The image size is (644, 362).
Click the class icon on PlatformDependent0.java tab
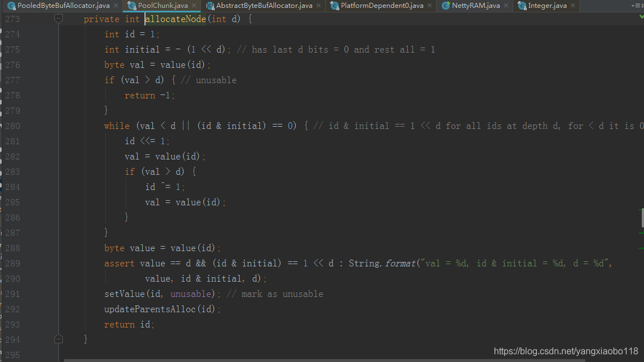click(x=334, y=6)
